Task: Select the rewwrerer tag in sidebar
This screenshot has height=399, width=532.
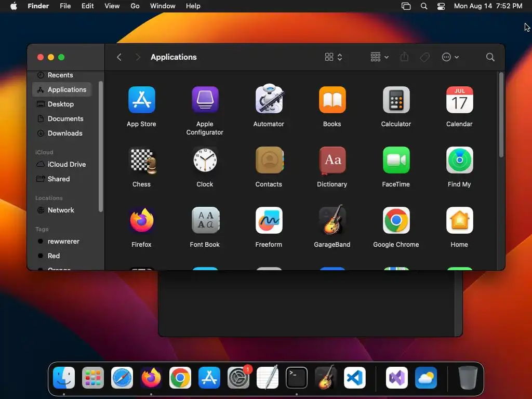Action: pos(62,241)
